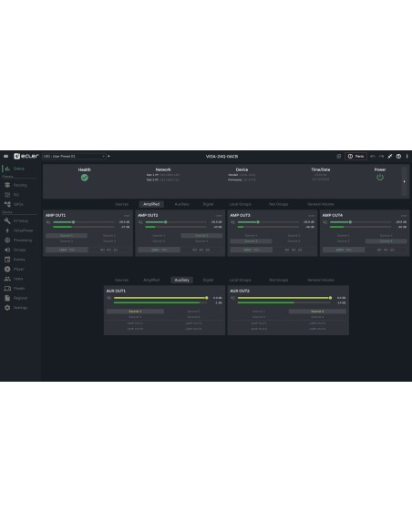Click the 100V 70V button in AMP OUT3
Viewport: 412px width, 532px height.
point(252,250)
